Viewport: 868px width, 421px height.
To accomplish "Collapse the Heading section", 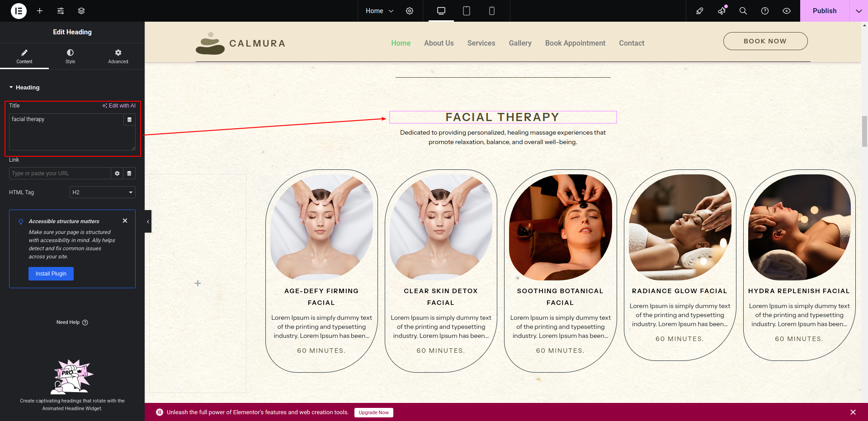I will click(x=24, y=88).
